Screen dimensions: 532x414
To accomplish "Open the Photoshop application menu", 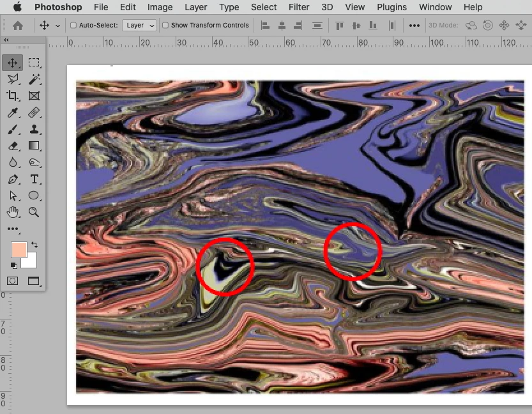I will 58,7.
